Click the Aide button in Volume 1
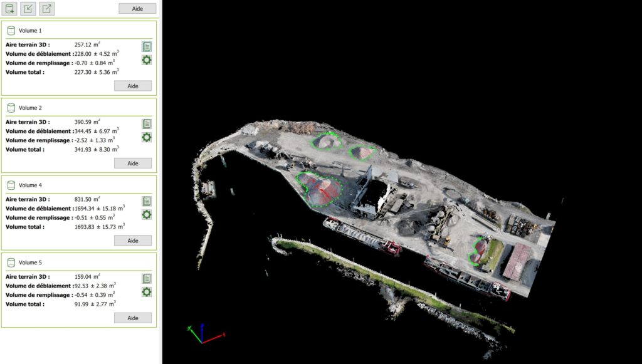 (133, 86)
